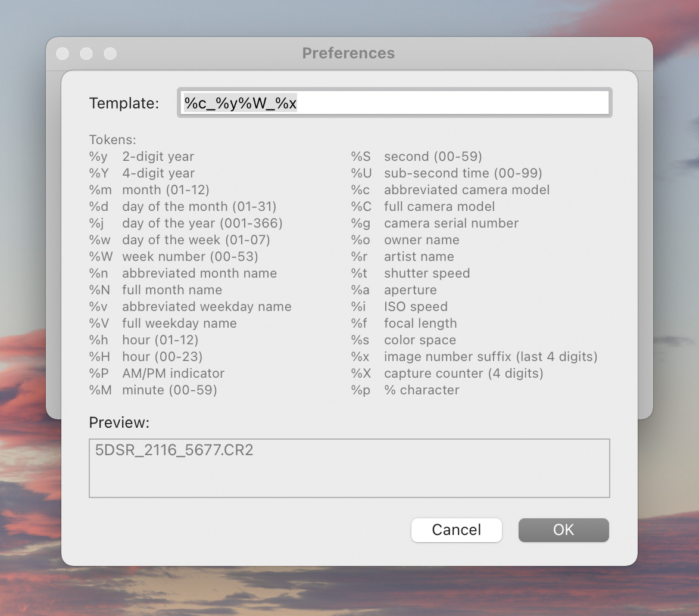Click the Tokens: heading label

point(113,139)
